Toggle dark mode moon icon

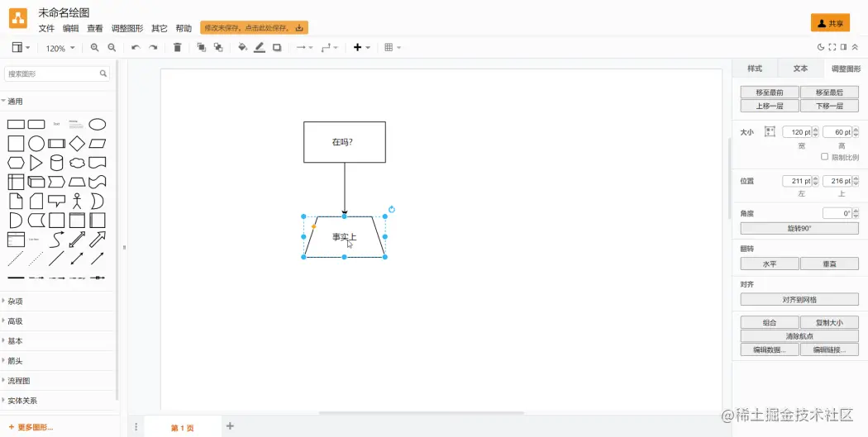coord(821,48)
